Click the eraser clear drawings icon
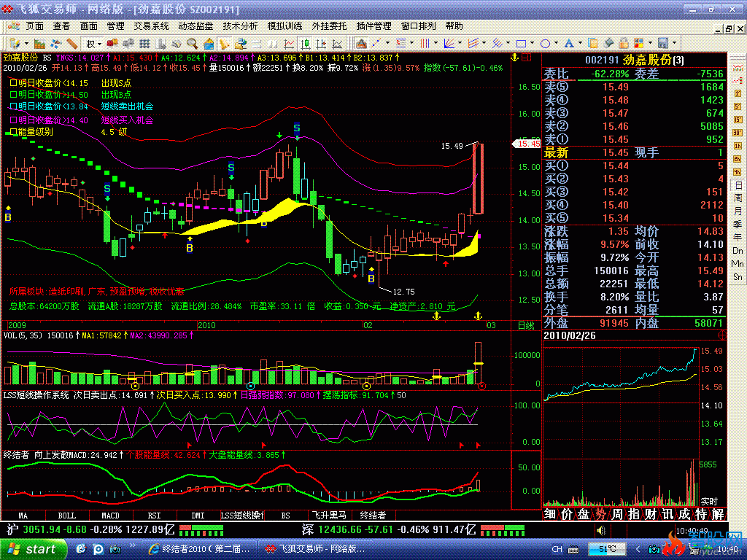Screen dimensions: 747x560 pos(608,44)
